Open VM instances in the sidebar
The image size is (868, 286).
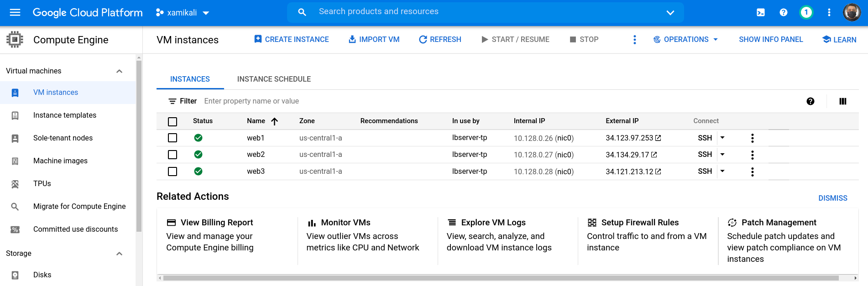(68, 93)
